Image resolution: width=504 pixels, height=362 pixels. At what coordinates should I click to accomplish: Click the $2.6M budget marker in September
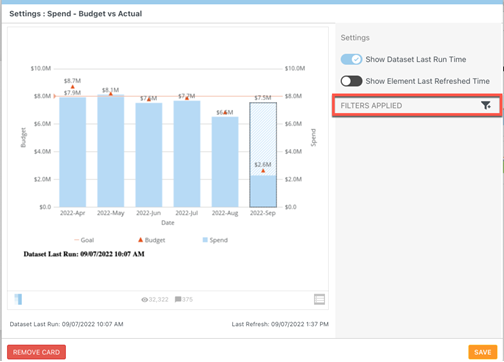point(263,171)
